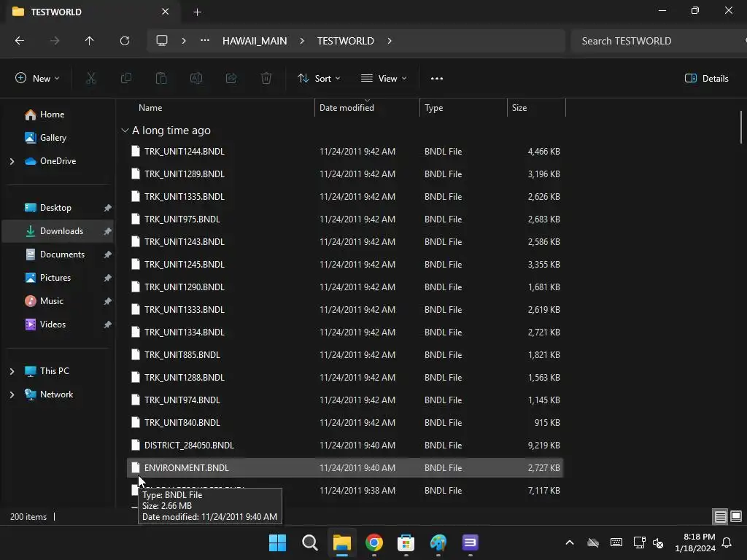Open Google Chrome from the taskbar
The image size is (747, 560).
coord(374,542)
